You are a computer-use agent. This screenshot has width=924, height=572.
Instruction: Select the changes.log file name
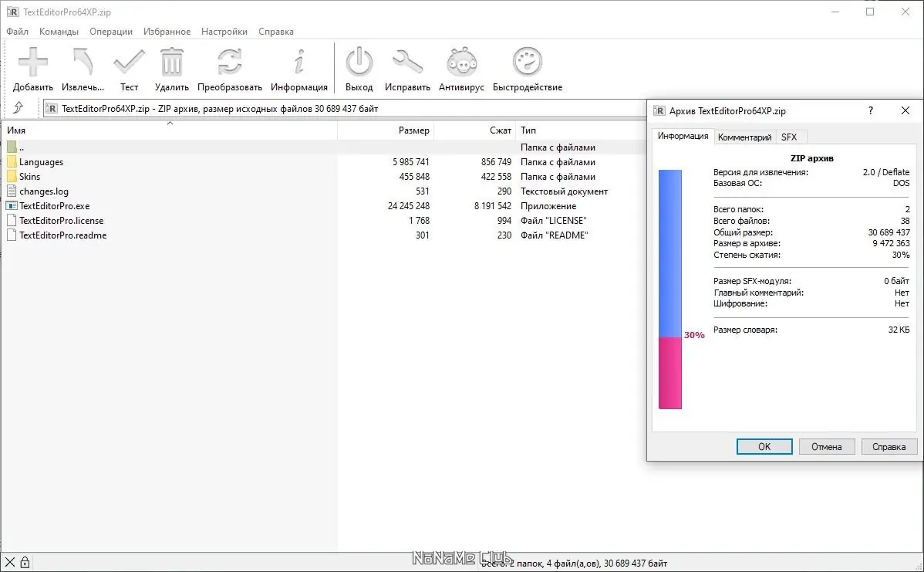[x=44, y=191]
